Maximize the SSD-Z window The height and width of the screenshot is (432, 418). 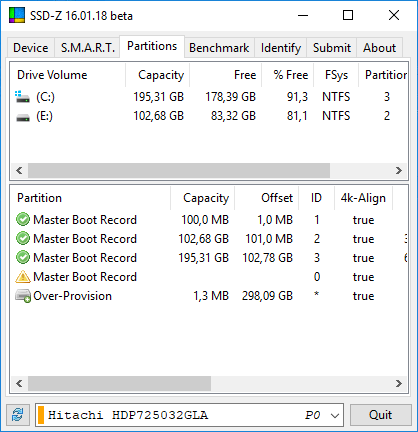click(348, 15)
